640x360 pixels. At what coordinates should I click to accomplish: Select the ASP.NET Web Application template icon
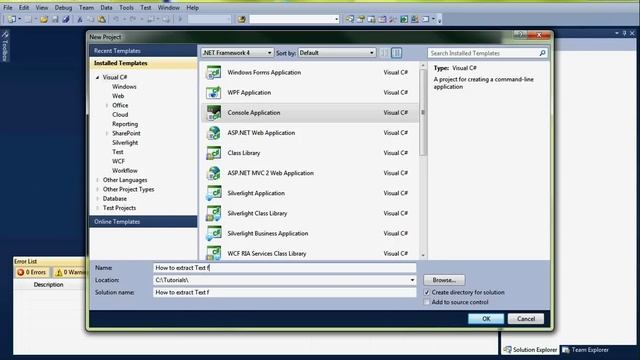pos(213,133)
